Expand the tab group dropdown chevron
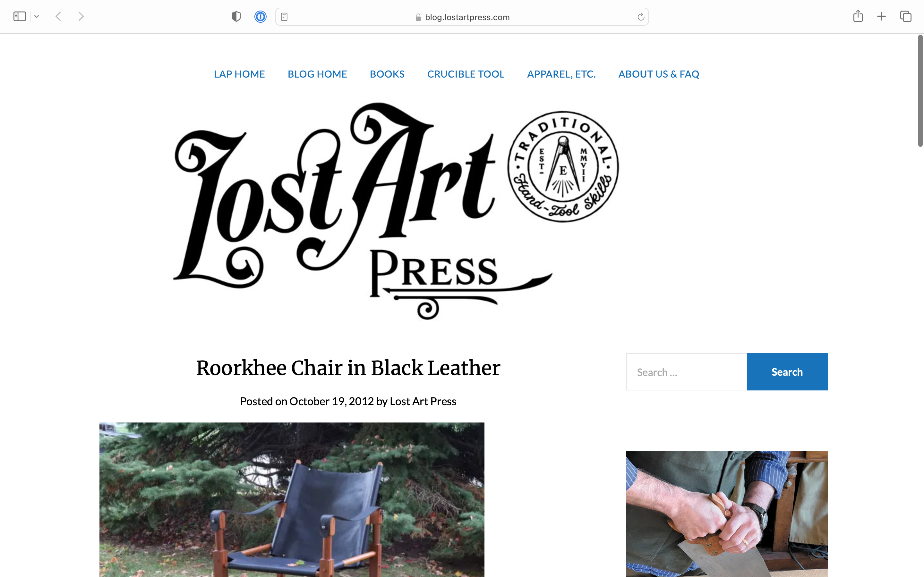The width and height of the screenshot is (924, 577). 37,16
